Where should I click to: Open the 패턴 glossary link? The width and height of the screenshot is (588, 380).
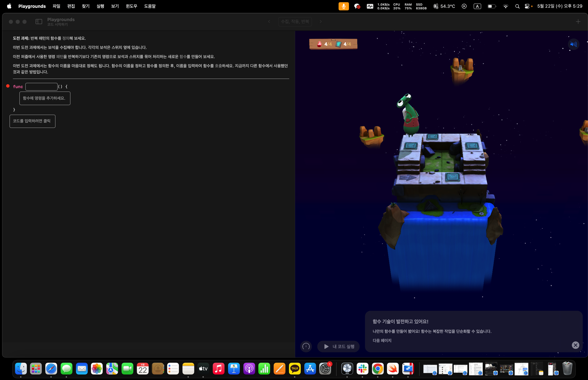click(x=60, y=57)
